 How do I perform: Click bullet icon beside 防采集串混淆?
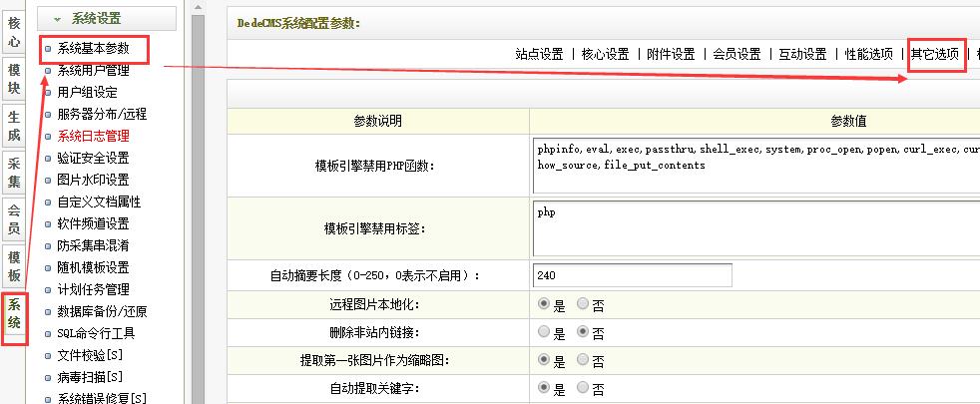coord(48,246)
